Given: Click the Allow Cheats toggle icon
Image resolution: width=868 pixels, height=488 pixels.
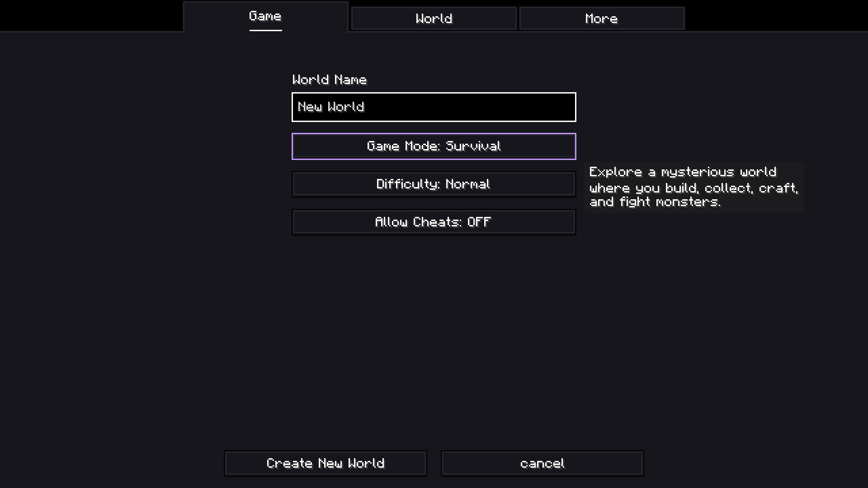Looking at the screenshot, I should click(x=434, y=222).
